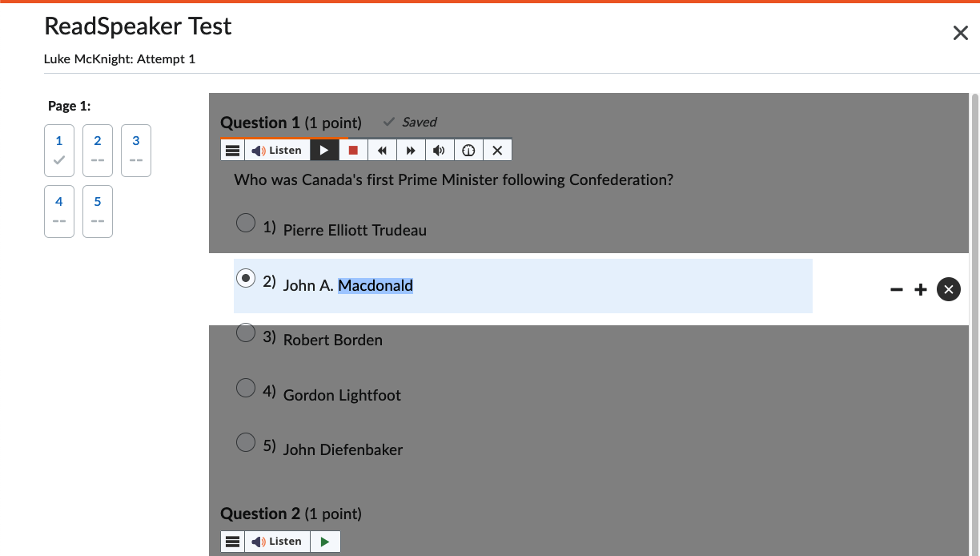Stop the ReadSpeaker audio playback
The image size is (980, 556).
click(x=353, y=150)
